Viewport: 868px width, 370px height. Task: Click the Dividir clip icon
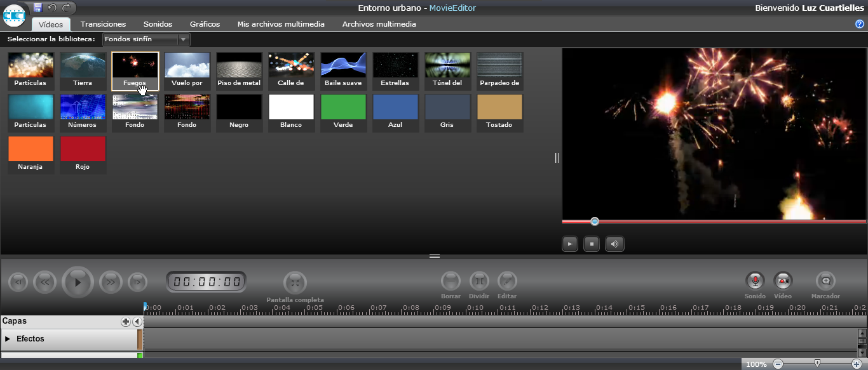pos(479,282)
